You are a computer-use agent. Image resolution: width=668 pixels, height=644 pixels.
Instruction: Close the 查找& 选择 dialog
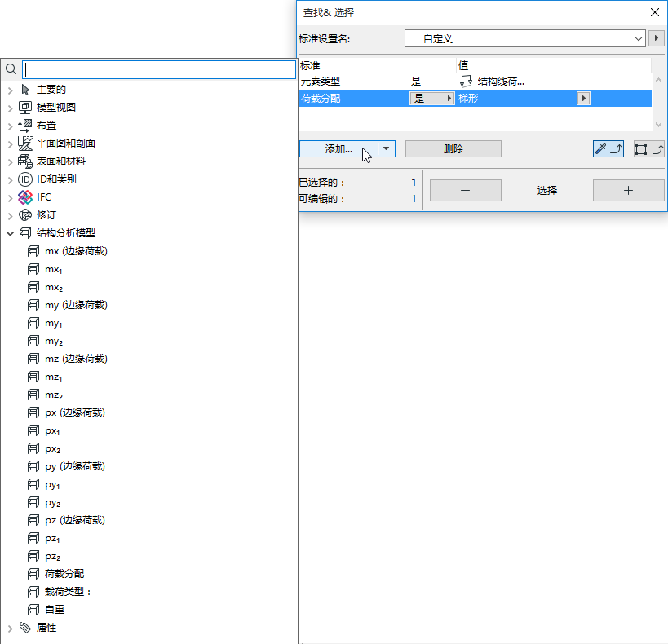tap(655, 12)
